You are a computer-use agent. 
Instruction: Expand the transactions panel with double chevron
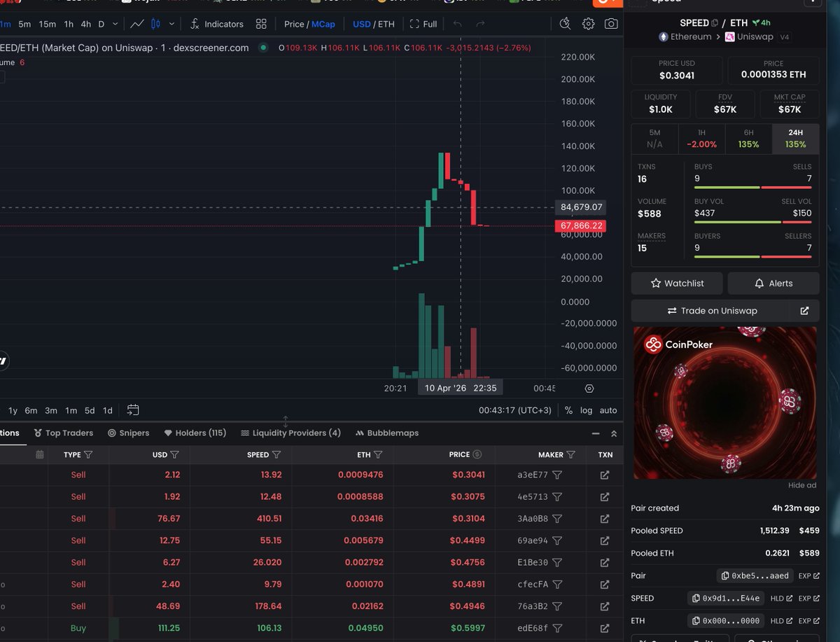point(614,433)
